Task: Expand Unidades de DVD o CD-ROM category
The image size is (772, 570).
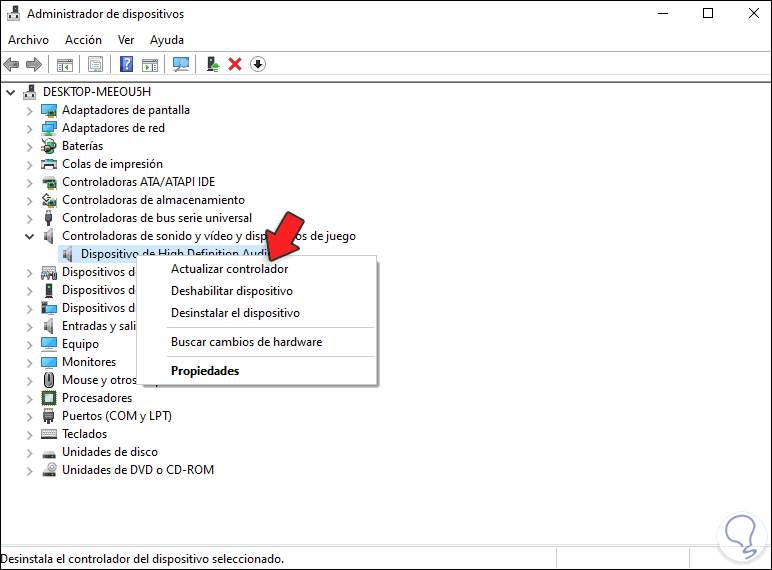Action: tap(30, 471)
